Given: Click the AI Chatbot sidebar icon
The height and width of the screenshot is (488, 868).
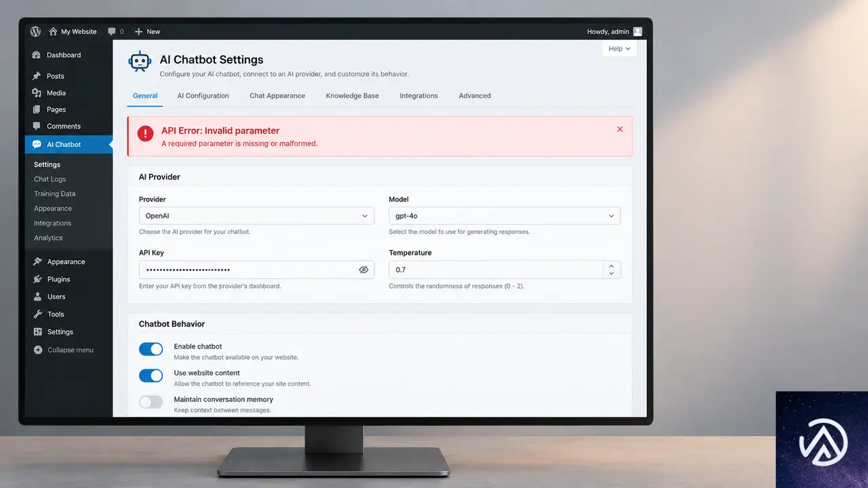Looking at the screenshot, I should coord(37,144).
